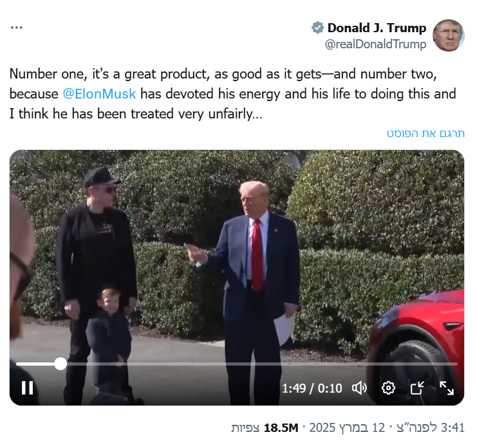Expand the video to fullscreen
This screenshot has width=477, height=448.
(447, 387)
